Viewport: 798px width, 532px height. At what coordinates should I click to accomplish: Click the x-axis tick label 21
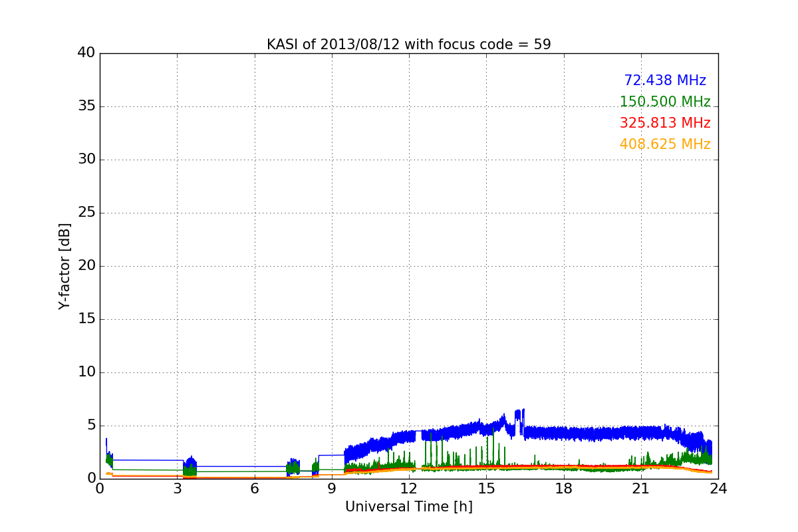pyautogui.click(x=641, y=489)
